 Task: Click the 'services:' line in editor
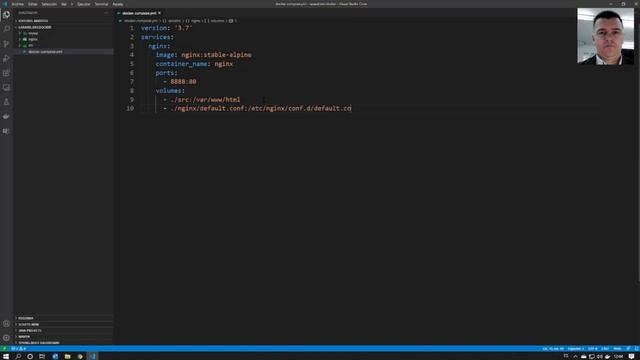[x=157, y=37]
